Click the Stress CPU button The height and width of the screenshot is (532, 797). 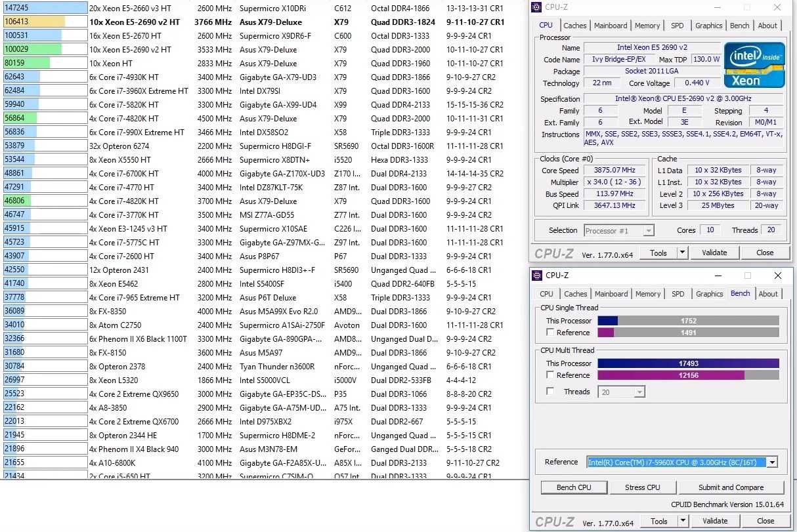[x=643, y=487]
